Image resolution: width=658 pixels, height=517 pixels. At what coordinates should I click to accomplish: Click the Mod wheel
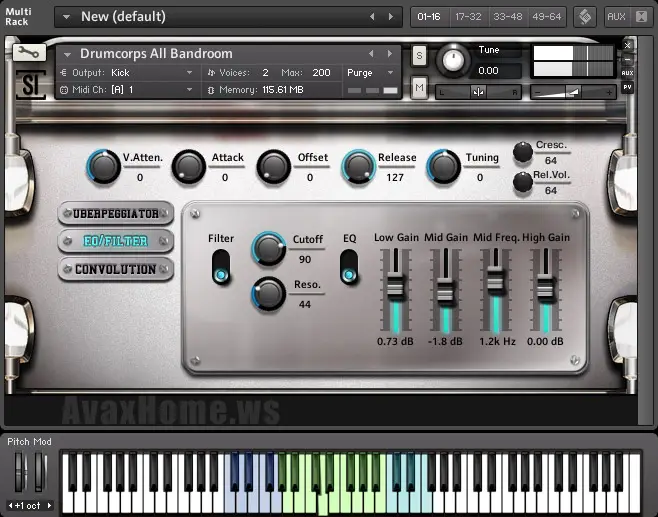pyautogui.click(x=39, y=471)
